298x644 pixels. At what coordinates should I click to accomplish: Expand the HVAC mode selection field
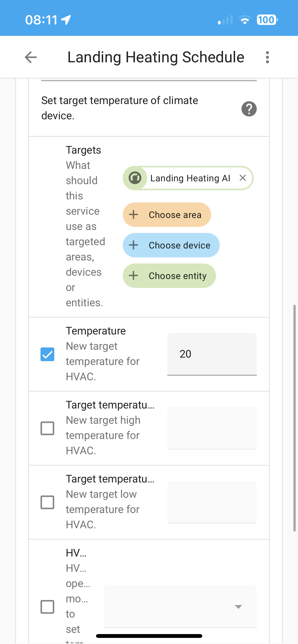[x=181, y=606]
